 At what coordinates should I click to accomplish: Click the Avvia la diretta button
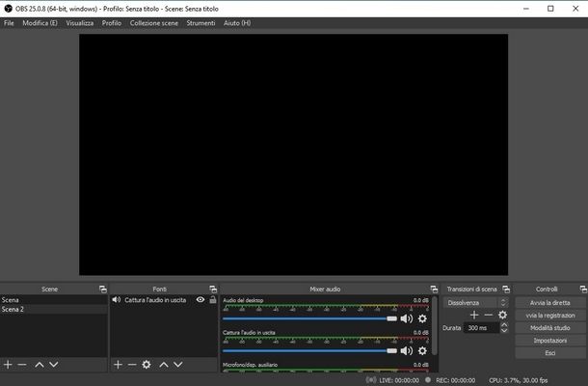click(549, 302)
